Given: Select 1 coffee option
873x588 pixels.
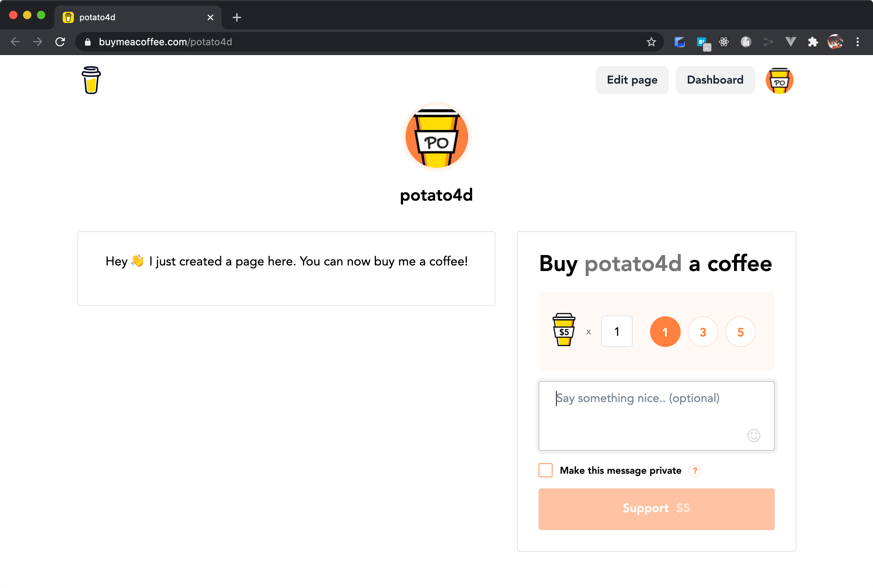Looking at the screenshot, I should click(665, 332).
